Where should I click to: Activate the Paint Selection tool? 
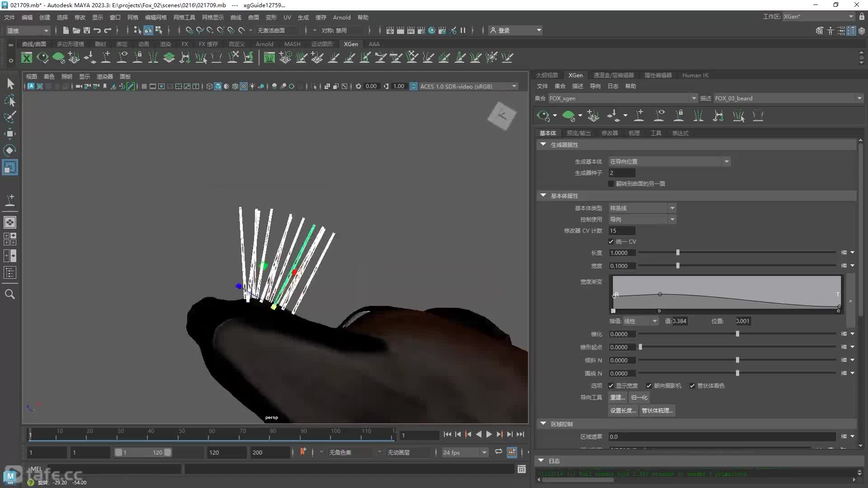(10, 117)
